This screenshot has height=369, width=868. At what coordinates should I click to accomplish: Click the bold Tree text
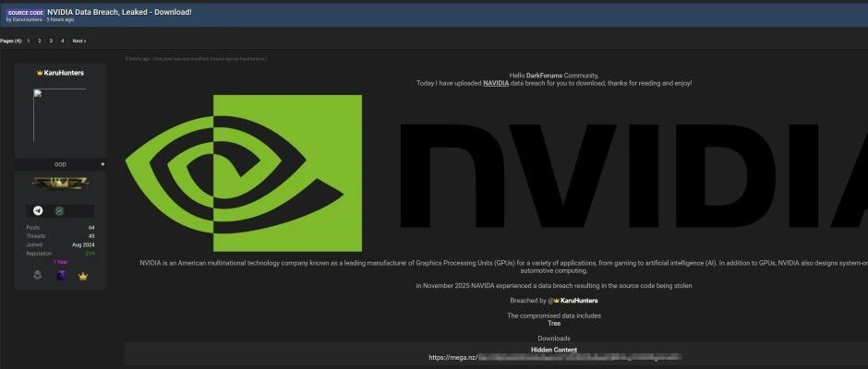tap(554, 323)
